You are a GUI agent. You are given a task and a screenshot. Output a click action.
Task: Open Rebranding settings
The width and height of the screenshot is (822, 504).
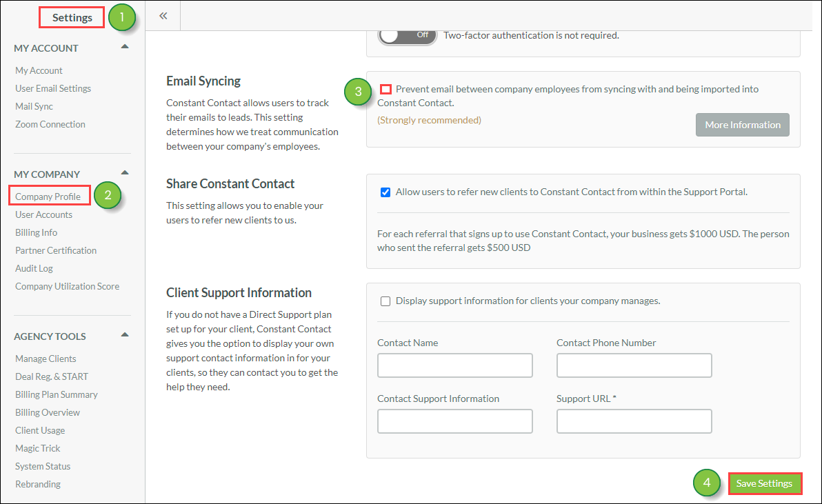click(38, 484)
